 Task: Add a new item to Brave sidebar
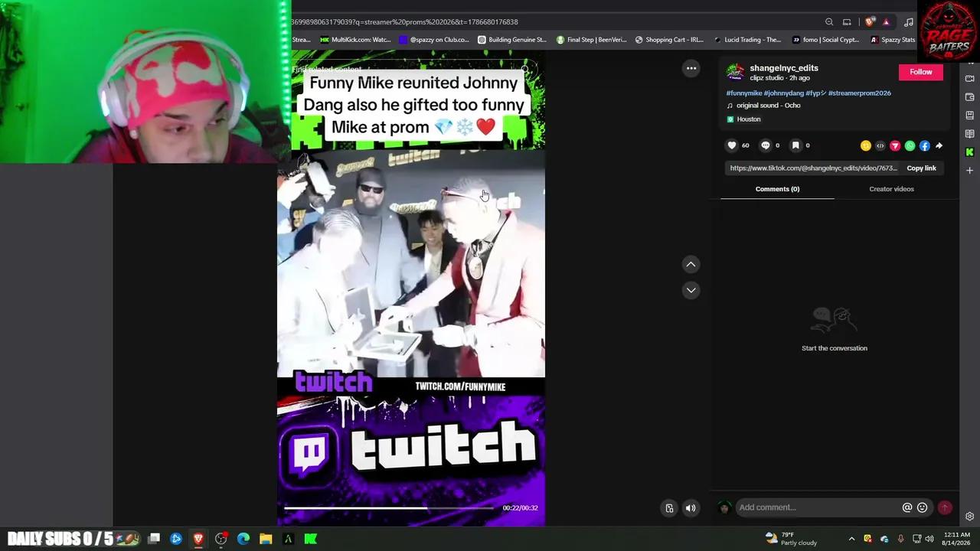point(970,171)
